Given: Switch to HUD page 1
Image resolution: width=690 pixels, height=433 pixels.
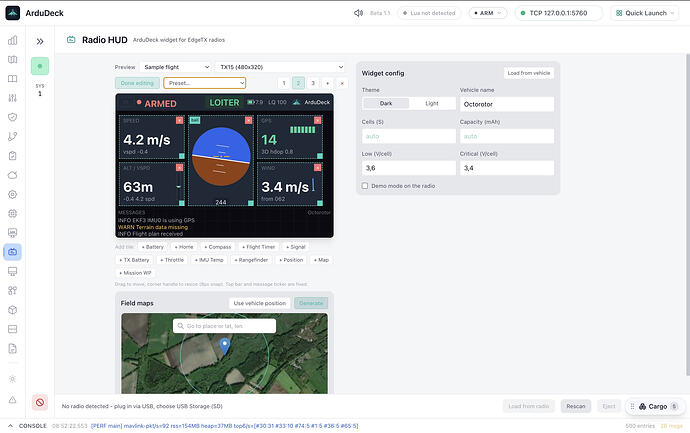Looking at the screenshot, I should (x=284, y=83).
